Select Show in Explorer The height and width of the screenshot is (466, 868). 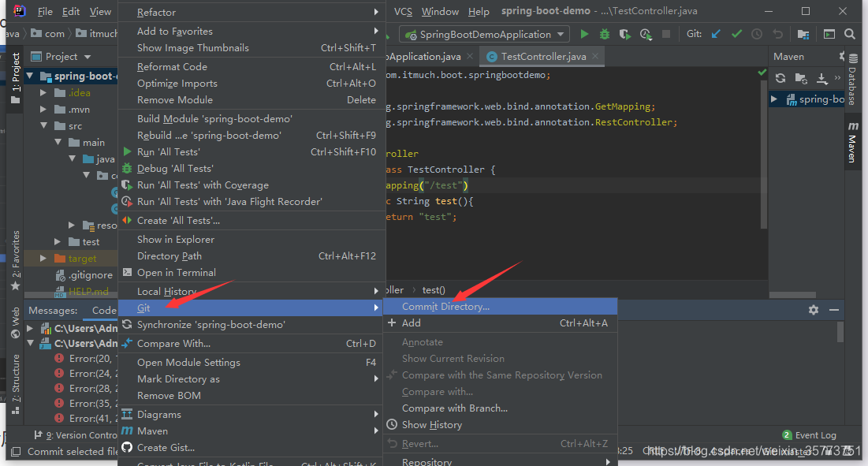(x=251, y=240)
